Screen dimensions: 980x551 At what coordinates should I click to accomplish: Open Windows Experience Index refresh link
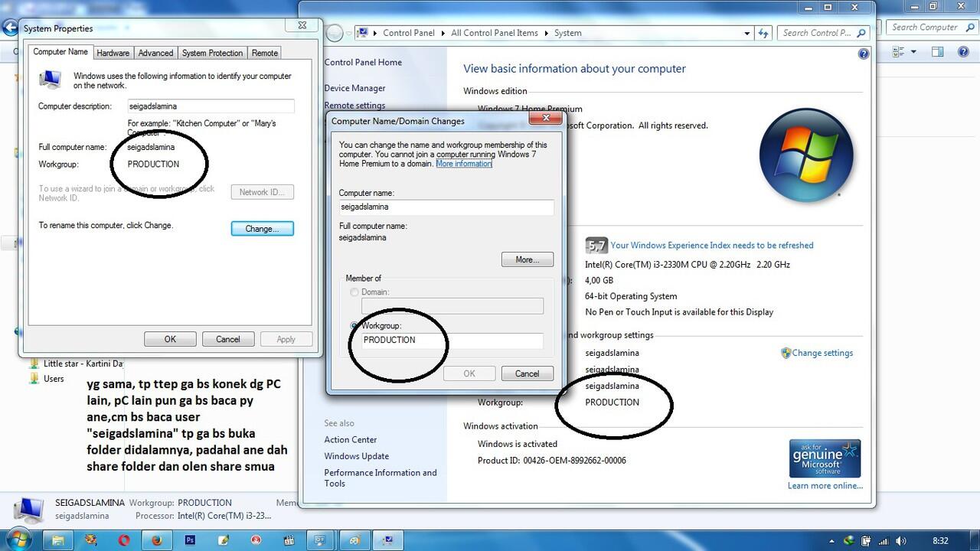click(x=712, y=245)
